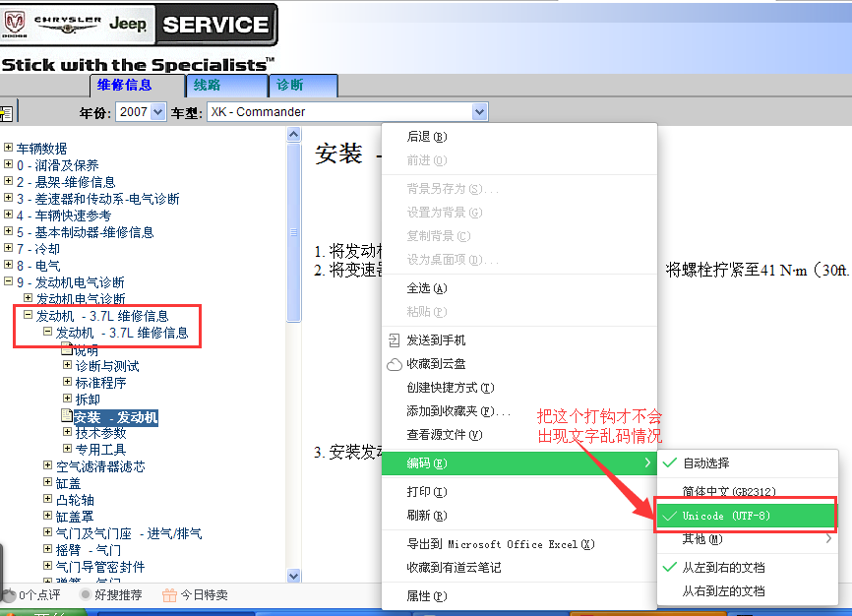Click the 0个点评 status link
The height and width of the screenshot is (616, 852).
[x=39, y=595]
